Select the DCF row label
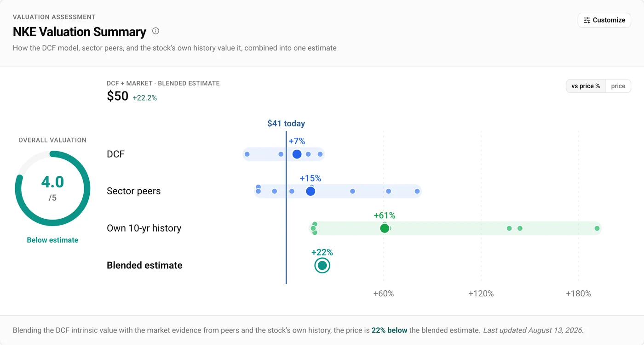Viewport: 644px width, 345px height. tap(115, 154)
